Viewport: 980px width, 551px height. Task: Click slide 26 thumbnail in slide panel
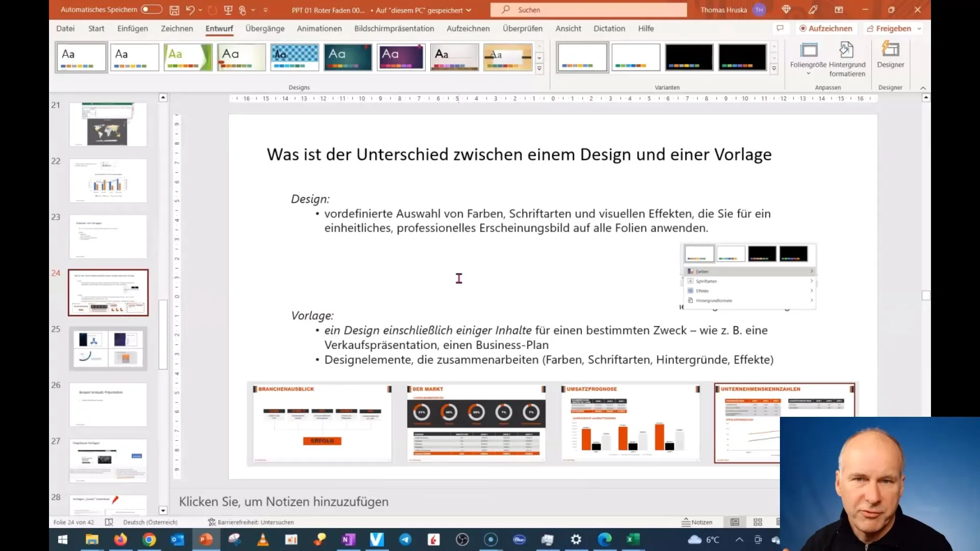108,405
